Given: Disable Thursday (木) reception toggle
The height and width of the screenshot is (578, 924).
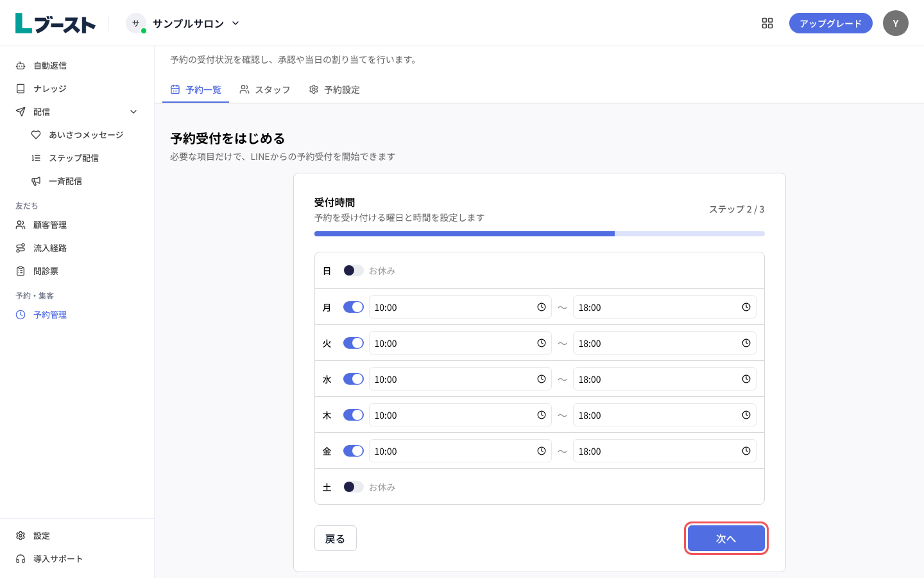Looking at the screenshot, I should tap(354, 415).
